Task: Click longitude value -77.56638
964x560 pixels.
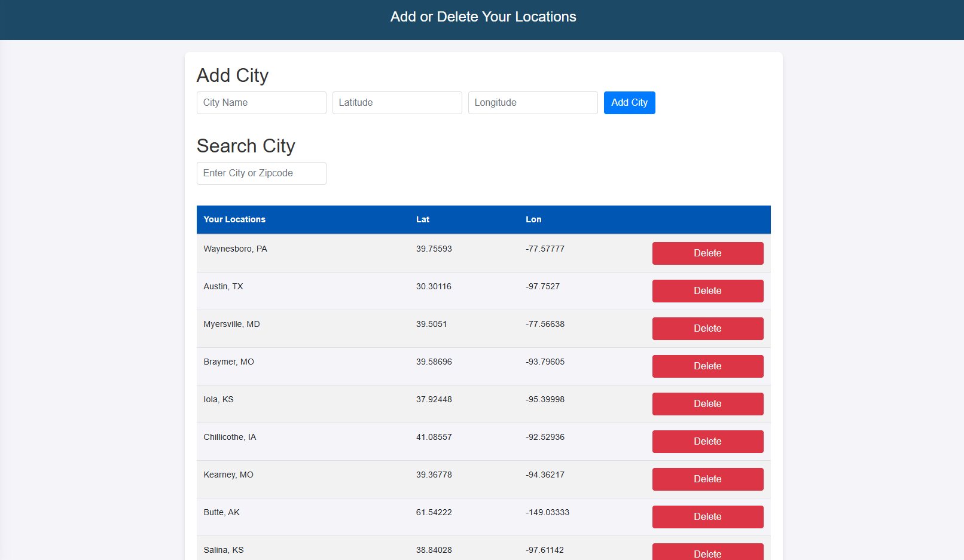Action: point(545,324)
